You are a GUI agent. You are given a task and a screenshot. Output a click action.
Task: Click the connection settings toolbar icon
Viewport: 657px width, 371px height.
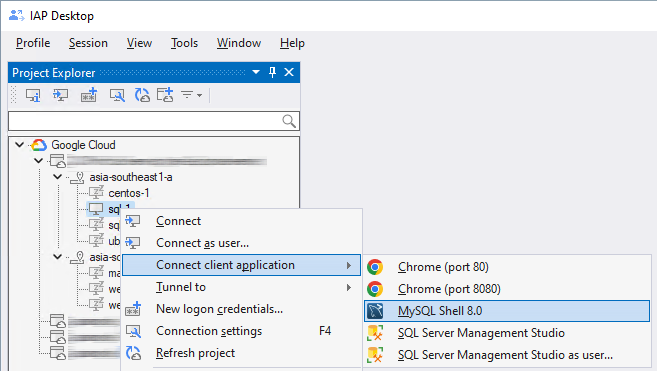click(117, 95)
